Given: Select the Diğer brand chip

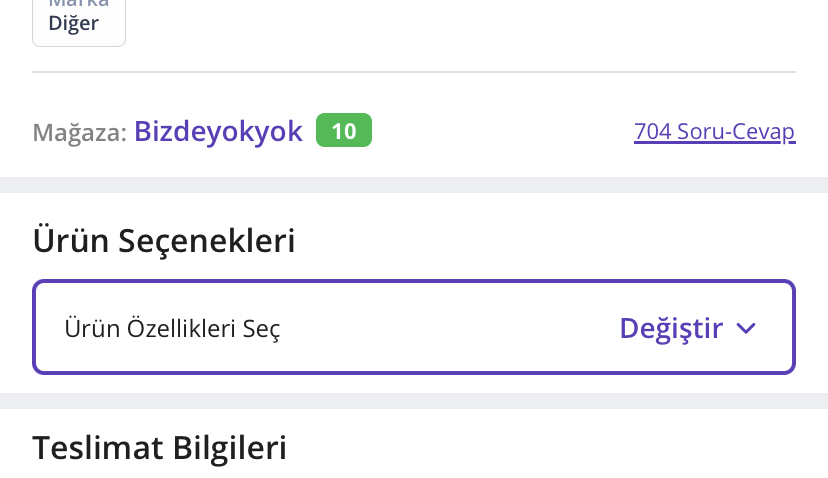Looking at the screenshot, I should pyautogui.click(x=79, y=22).
